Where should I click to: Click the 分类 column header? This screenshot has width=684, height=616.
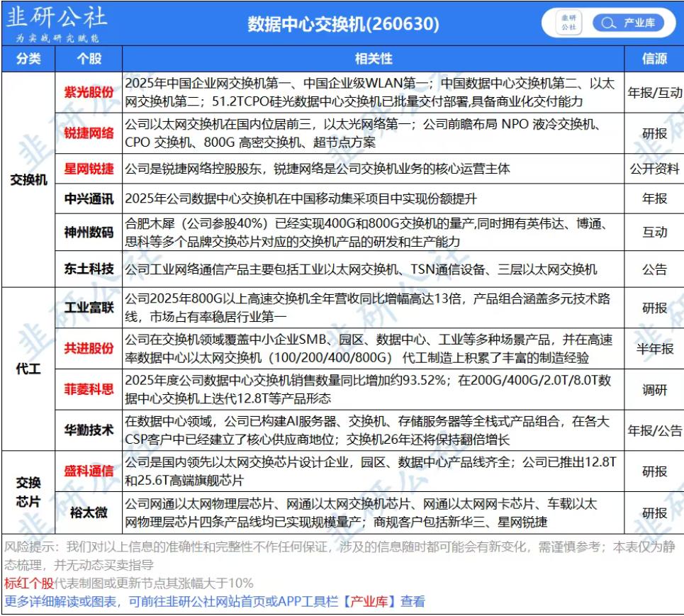pos(28,58)
